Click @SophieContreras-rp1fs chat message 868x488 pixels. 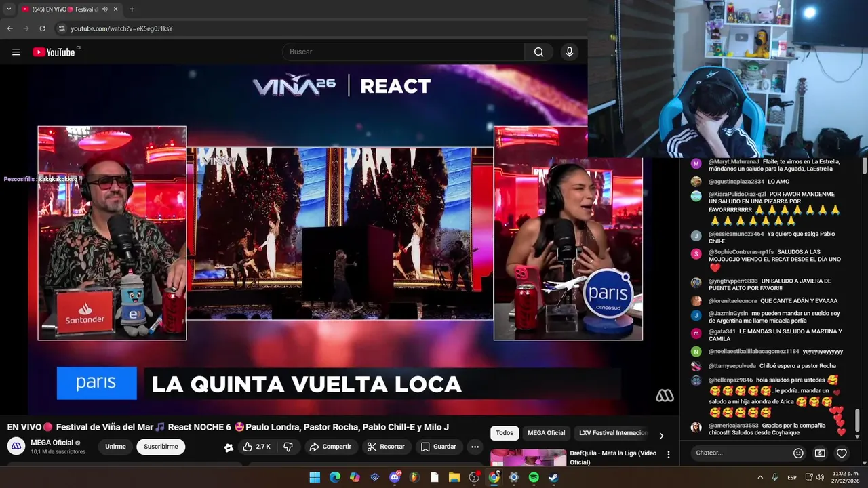pyautogui.click(x=775, y=260)
